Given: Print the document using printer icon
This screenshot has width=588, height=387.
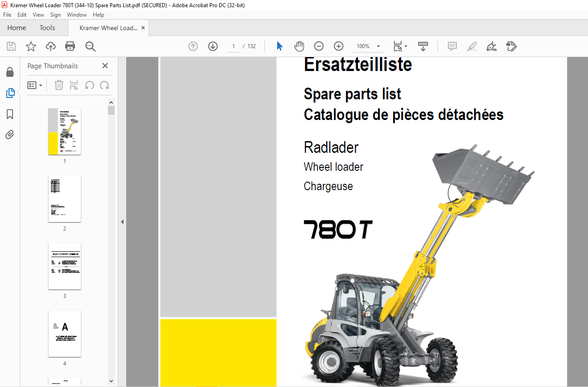Looking at the screenshot, I should (70, 46).
